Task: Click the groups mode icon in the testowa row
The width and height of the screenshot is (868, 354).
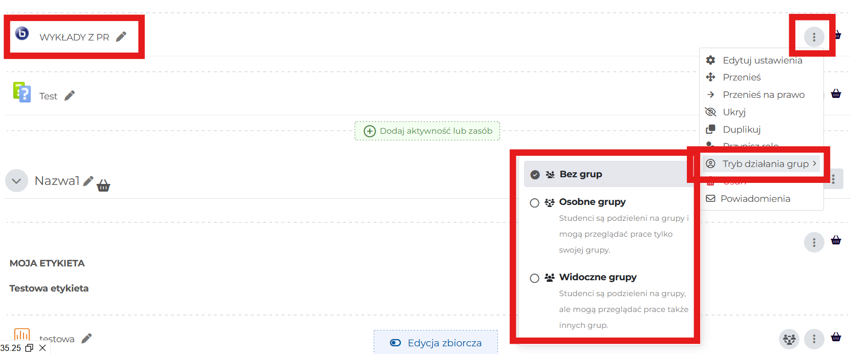Action: pos(789,339)
